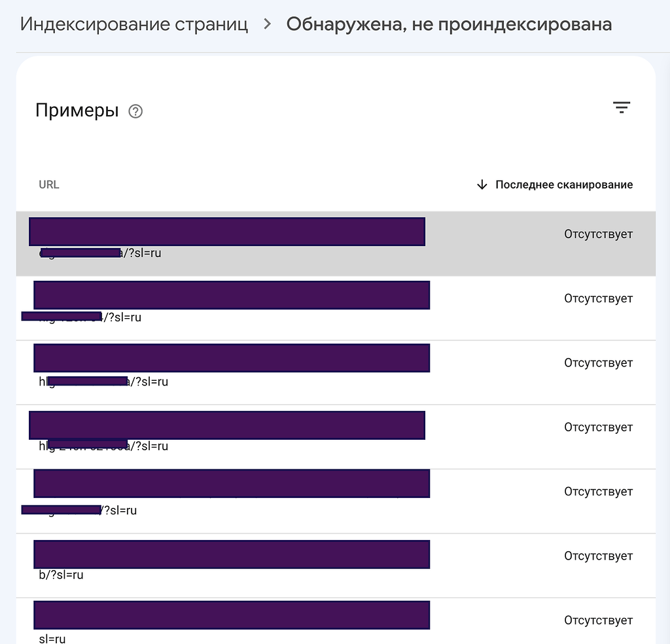Click the help question mark near Примеры
670x644 pixels.
135,111
